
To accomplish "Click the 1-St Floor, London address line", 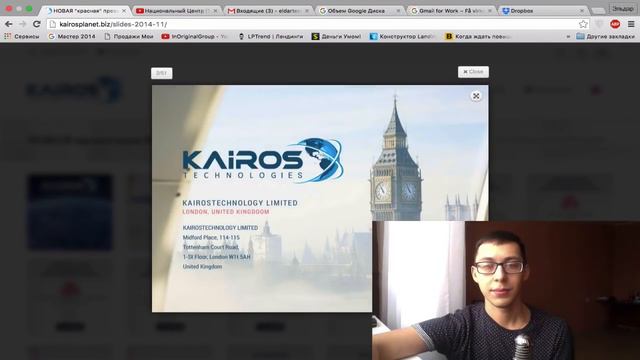I will (x=216, y=257).
